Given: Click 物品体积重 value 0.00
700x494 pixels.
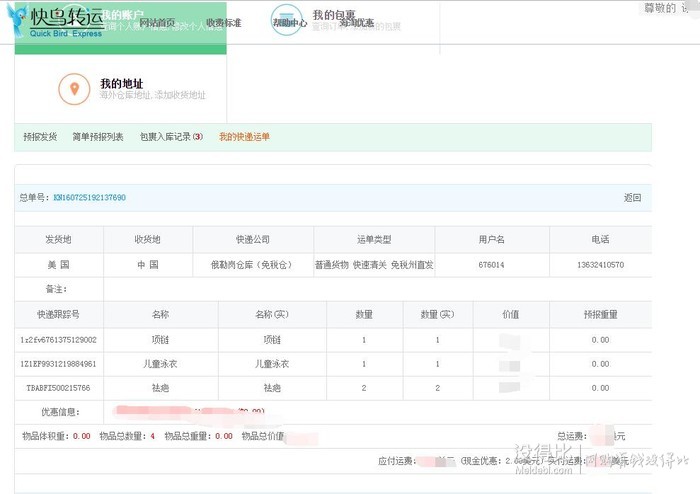Looking at the screenshot, I should click(82, 436).
